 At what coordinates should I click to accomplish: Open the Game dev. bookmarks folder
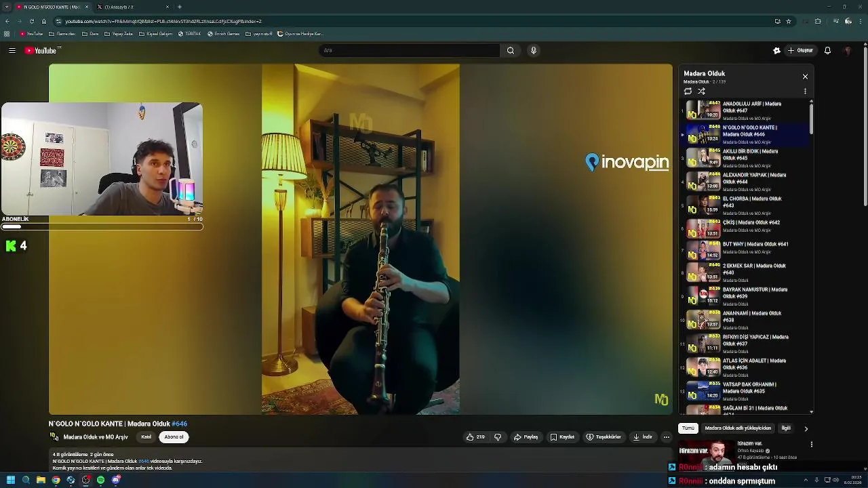coord(62,34)
